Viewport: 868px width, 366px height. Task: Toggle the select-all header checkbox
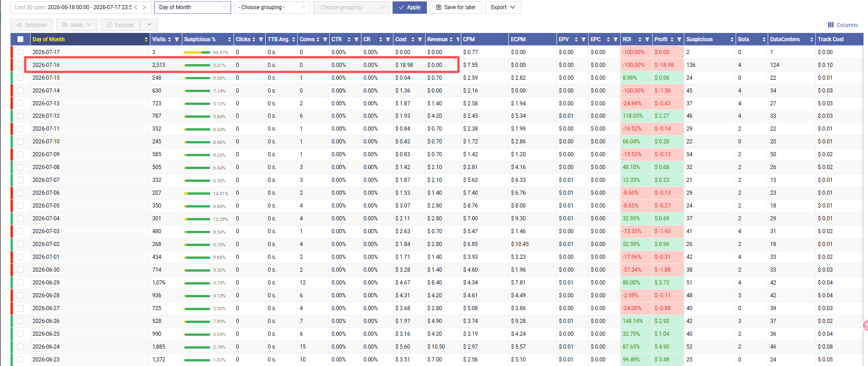pos(20,39)
